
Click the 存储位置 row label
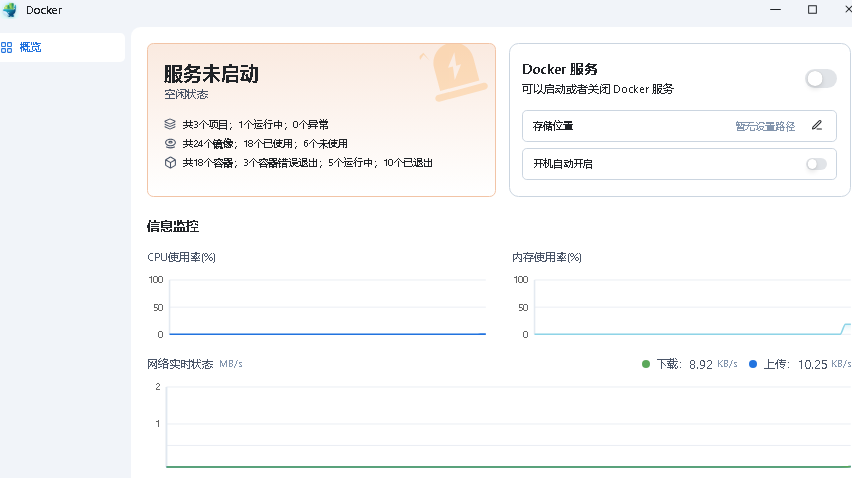tap(553, 126)
